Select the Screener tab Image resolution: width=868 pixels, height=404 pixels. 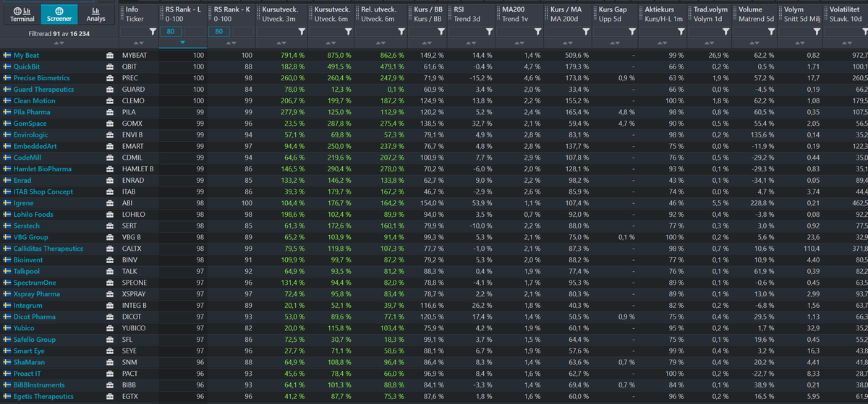click(x=59, y=14)
